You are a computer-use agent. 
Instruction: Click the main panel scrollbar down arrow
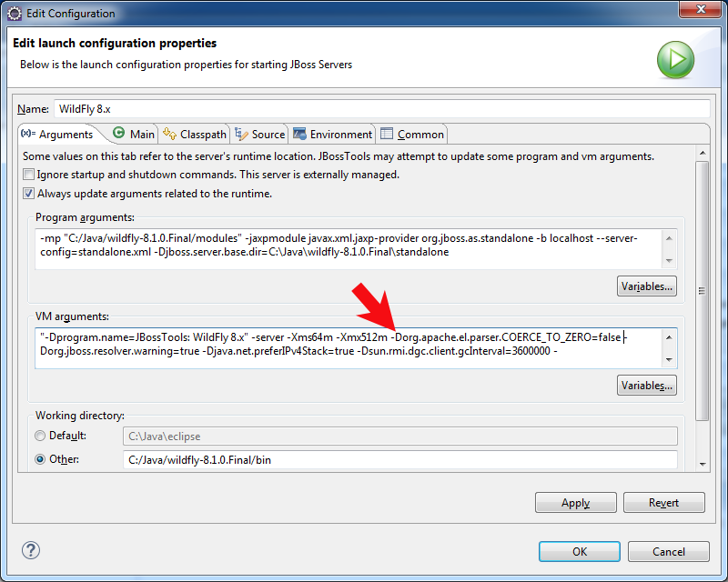(703, 464)
